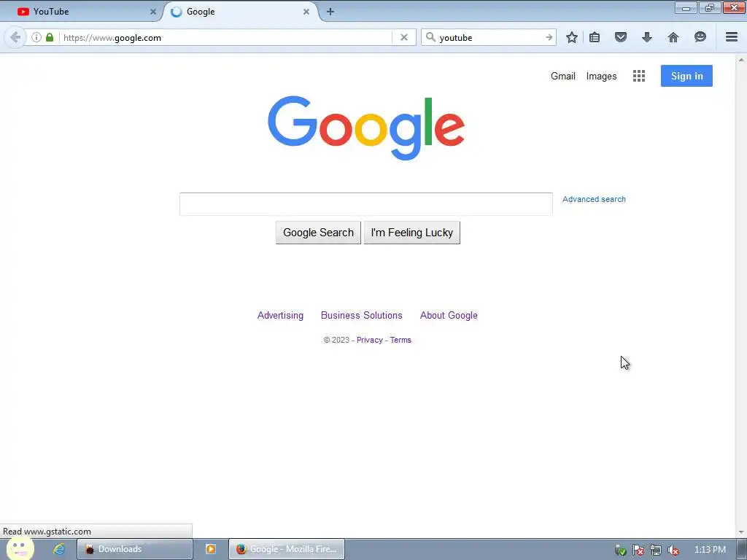Select the Google tab
The image size is (747, 560).
pos(241,12)
